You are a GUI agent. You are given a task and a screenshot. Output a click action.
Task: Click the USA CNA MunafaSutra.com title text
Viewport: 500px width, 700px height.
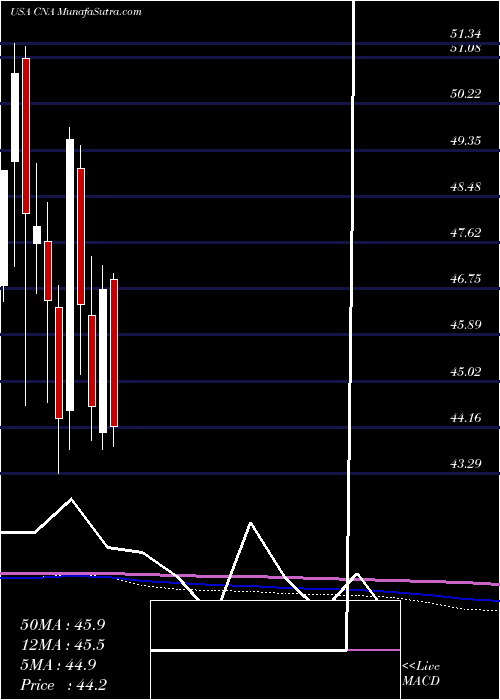tap(75, 12)
